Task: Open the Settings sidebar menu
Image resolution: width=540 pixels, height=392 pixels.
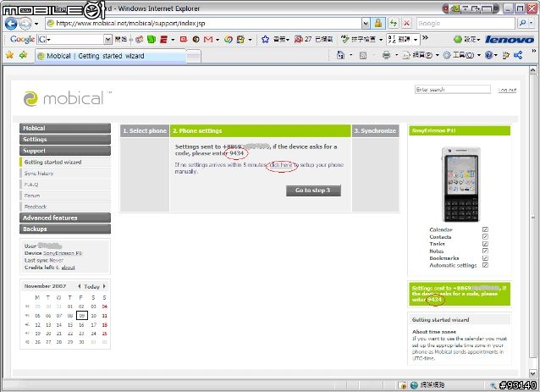Action: 65,140
